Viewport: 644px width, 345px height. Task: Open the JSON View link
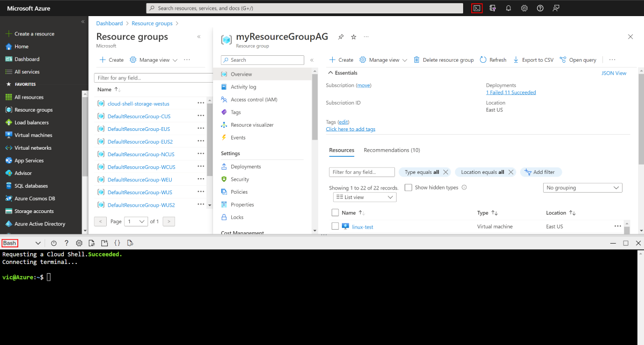(x=613, y=73)
